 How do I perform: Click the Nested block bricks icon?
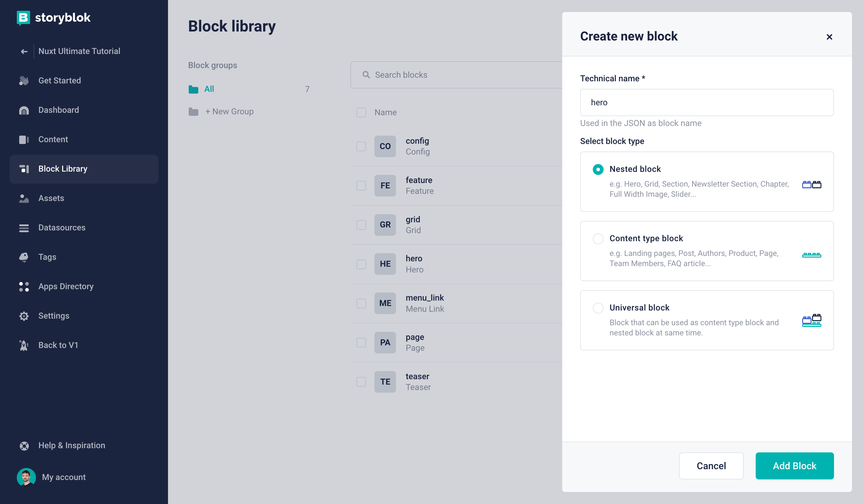811,184
